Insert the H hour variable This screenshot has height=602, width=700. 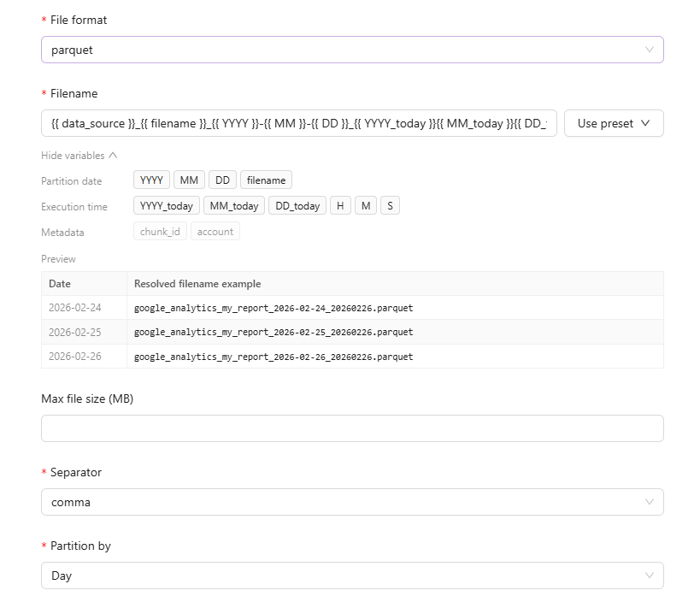pyautogui.click(x=340, y=206)
